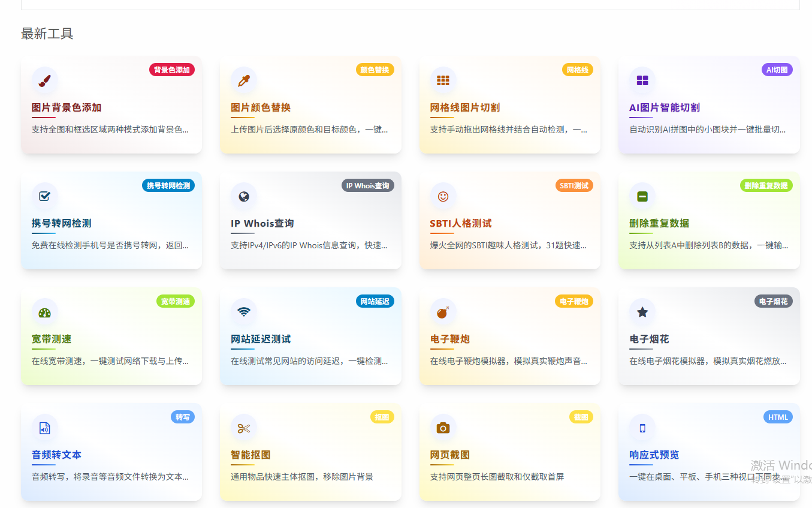Screen dimensions: 812x508
Task: Click the globe icon for IP Whois查询
Action: (244, 196)
